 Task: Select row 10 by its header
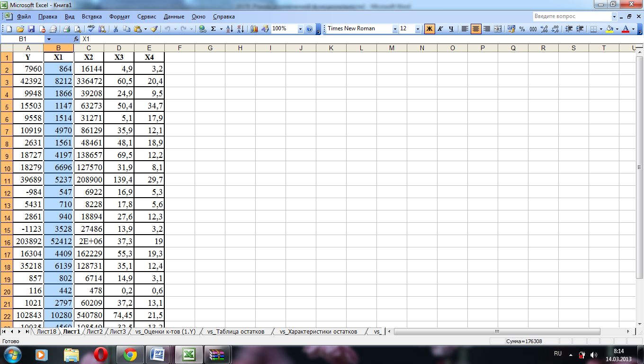click(7, 168)
